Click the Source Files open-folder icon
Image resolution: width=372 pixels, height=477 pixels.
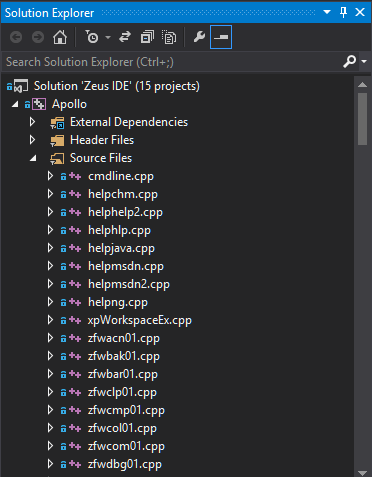point(57,159)
